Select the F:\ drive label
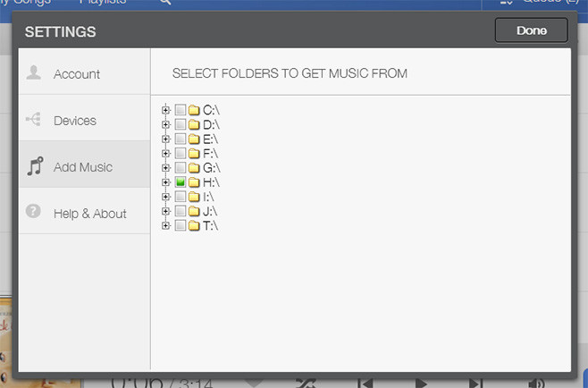Viewport: 588px width, 388px height. tap(210, 154)
